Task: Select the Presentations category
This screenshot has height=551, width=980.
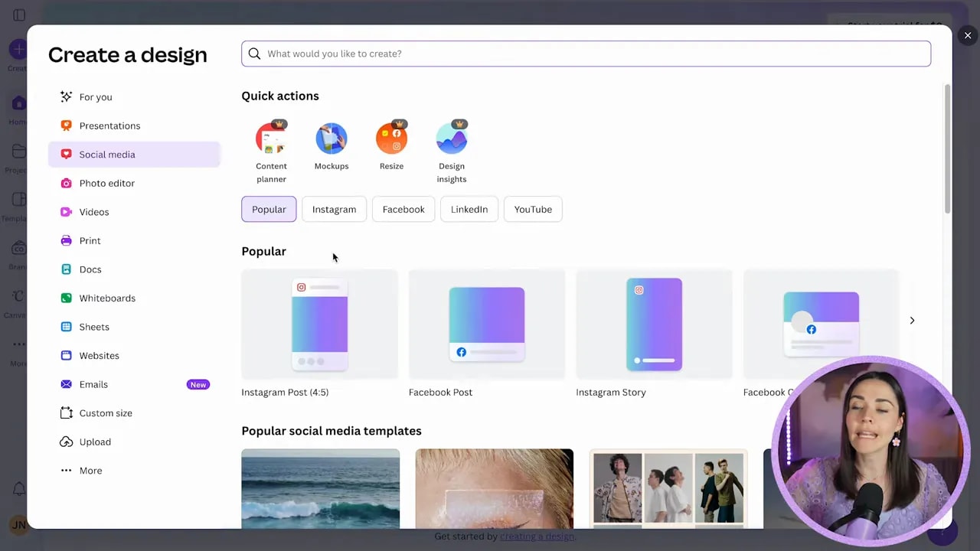Action: (109, 126)
